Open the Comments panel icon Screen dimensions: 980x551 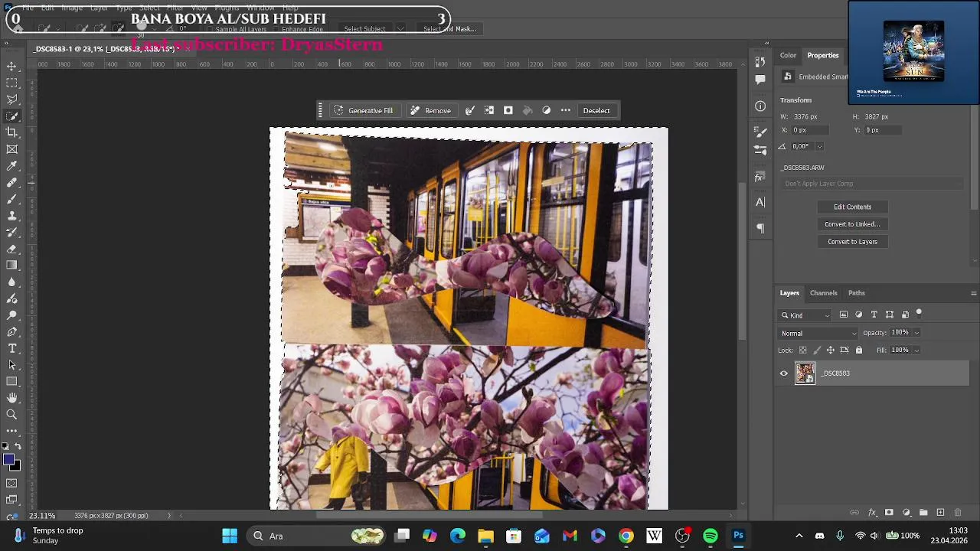760,79
